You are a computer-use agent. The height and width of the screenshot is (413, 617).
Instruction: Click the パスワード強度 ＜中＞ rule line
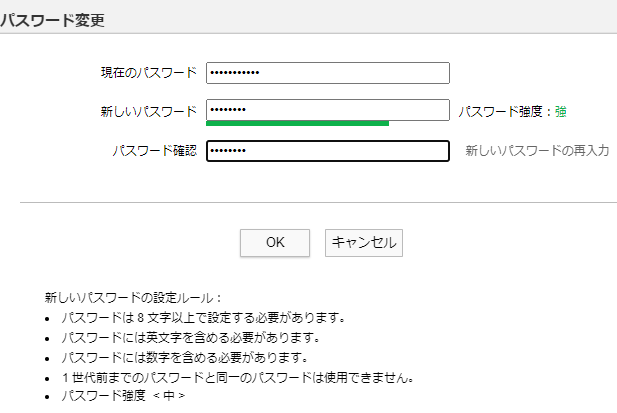(123, 396)
